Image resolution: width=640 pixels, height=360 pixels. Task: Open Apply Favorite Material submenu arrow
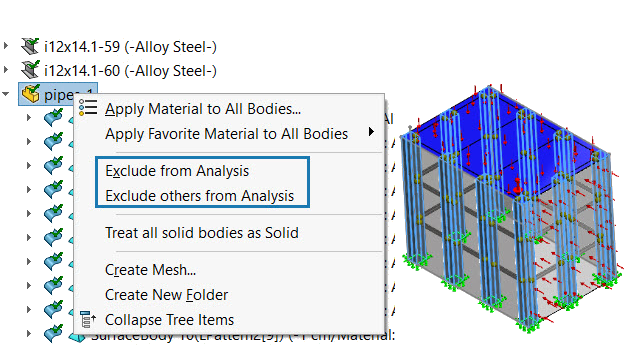pyautogui.click(x=371, y=131)
